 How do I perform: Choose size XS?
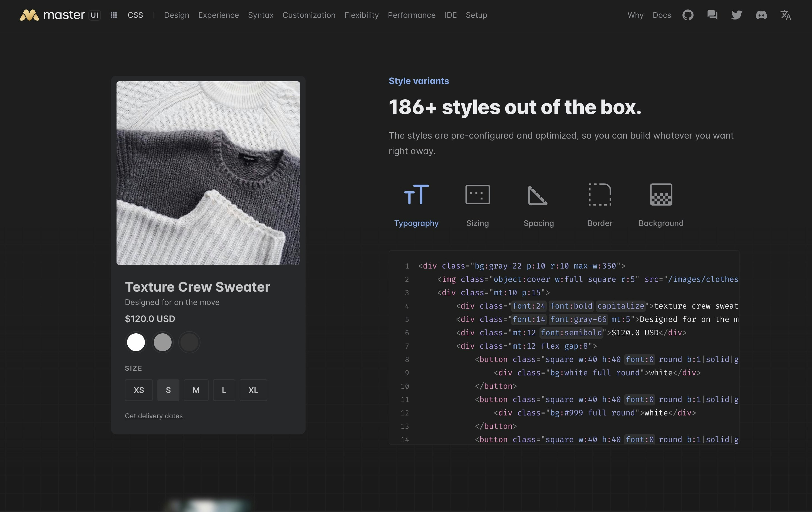pyautogui.click(x=138, y=390)
